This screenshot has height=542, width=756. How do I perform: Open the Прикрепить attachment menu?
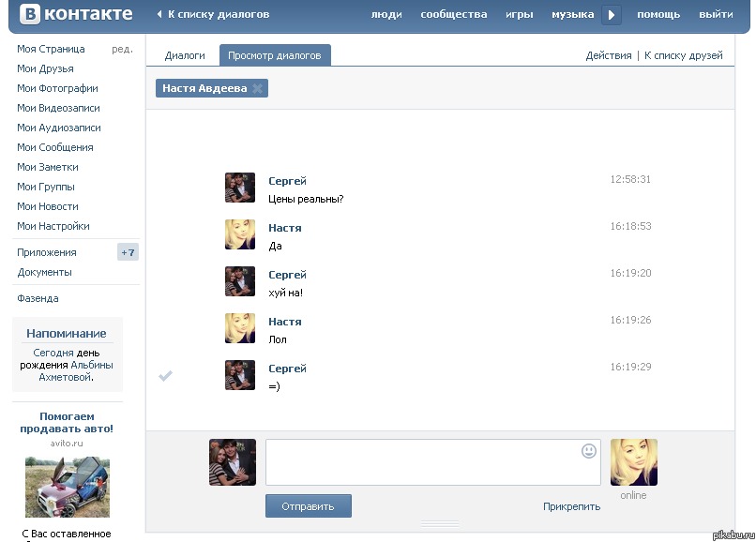(x=571, y=506)
